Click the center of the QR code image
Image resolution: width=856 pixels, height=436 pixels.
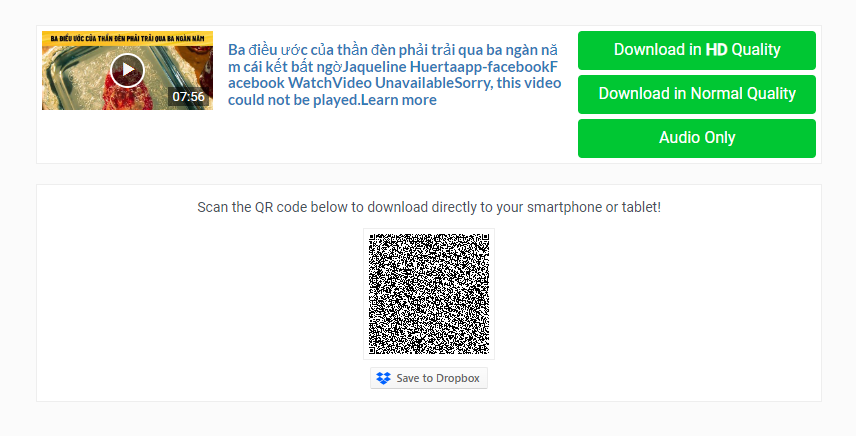point(429,294)
